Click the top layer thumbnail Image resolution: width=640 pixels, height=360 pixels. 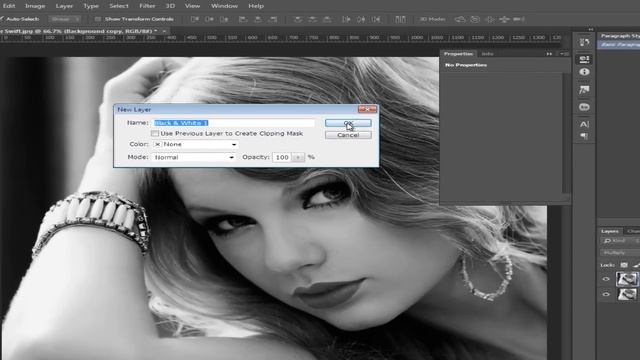[627, 279]
